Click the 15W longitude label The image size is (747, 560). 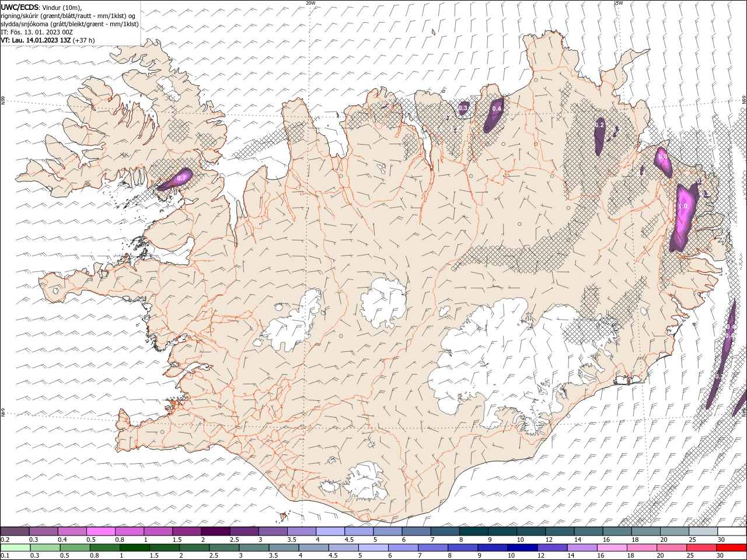[618, 3]
